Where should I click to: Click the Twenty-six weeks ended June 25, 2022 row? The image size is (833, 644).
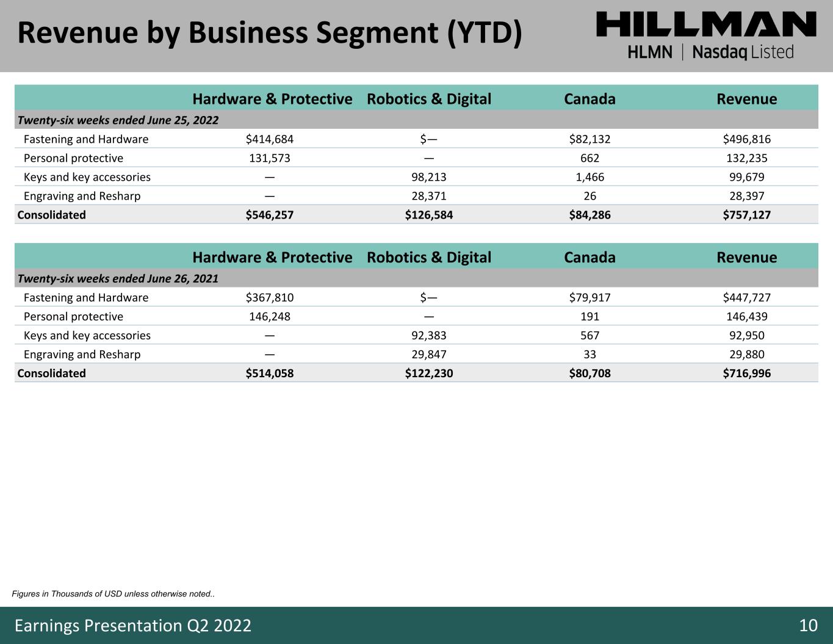click(x=417, y=120)
